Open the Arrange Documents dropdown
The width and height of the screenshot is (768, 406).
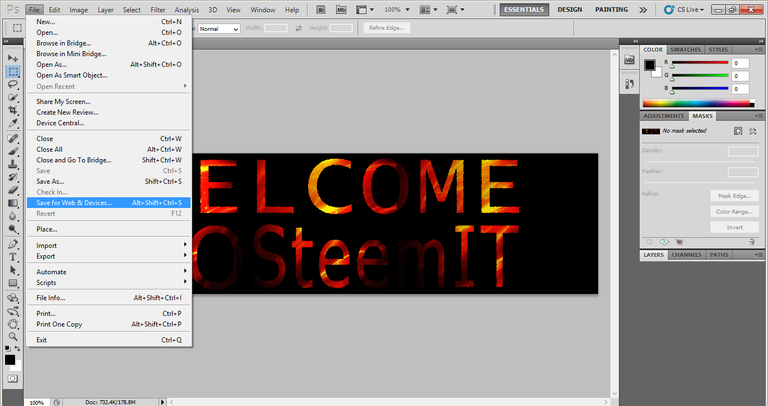pyautogui.click(x=429, y=9)
